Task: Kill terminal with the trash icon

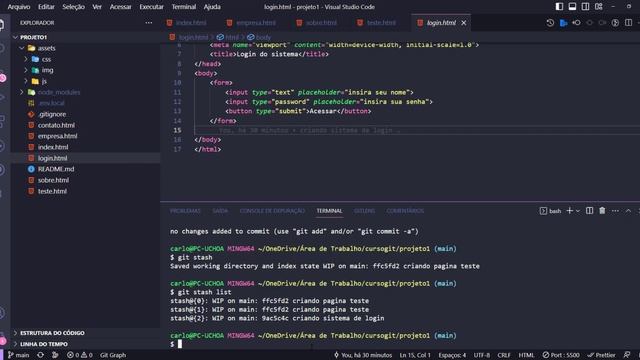Action: point(602,211)
